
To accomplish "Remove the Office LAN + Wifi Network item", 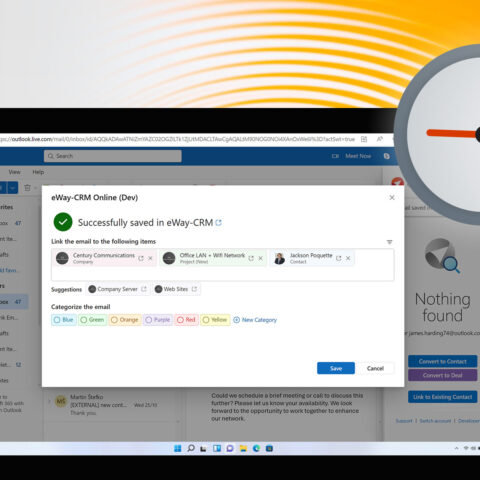I will click(261, 258).
